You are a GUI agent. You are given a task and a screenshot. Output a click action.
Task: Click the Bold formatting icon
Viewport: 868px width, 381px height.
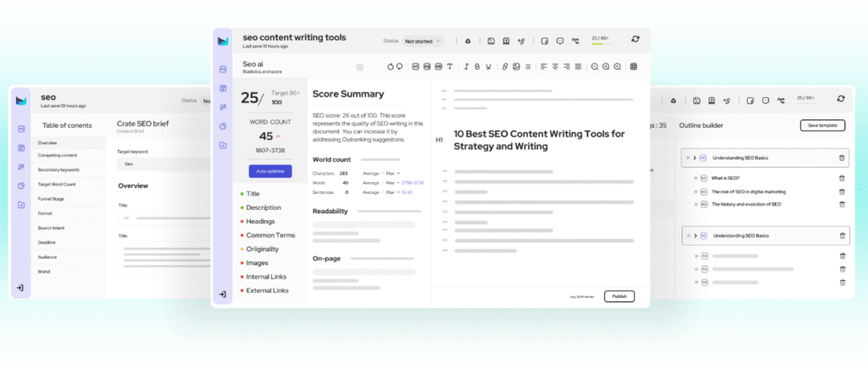coord(476,67)
